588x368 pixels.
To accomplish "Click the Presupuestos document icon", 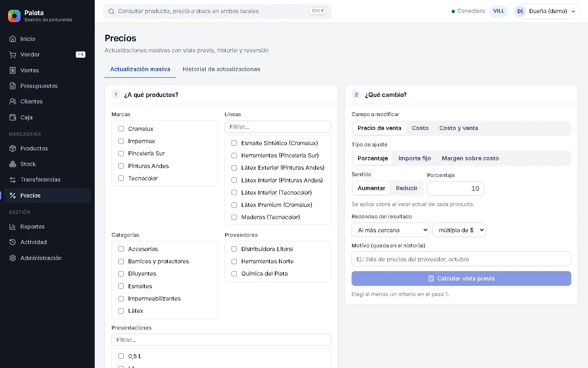I will [x=13, y=86].
